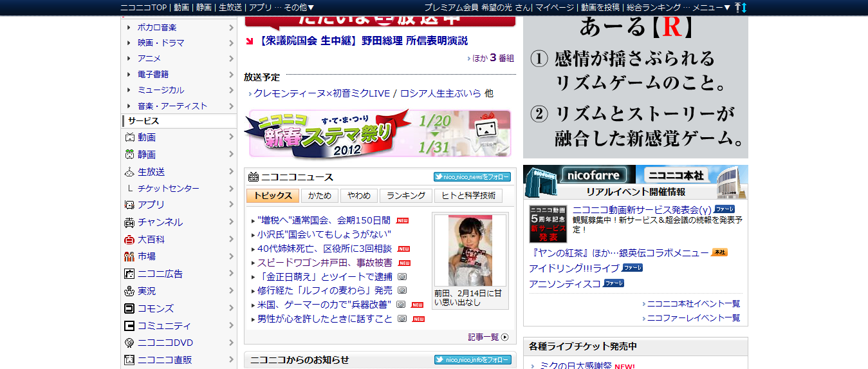Expand the 音楽・アーティスト category chevron

coord(231,106)
